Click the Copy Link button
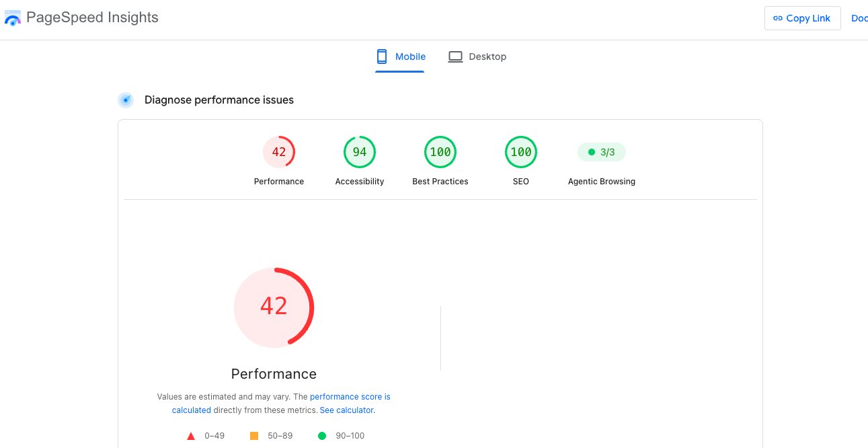This screenshot has width=868, height=448. coord(802,18)
